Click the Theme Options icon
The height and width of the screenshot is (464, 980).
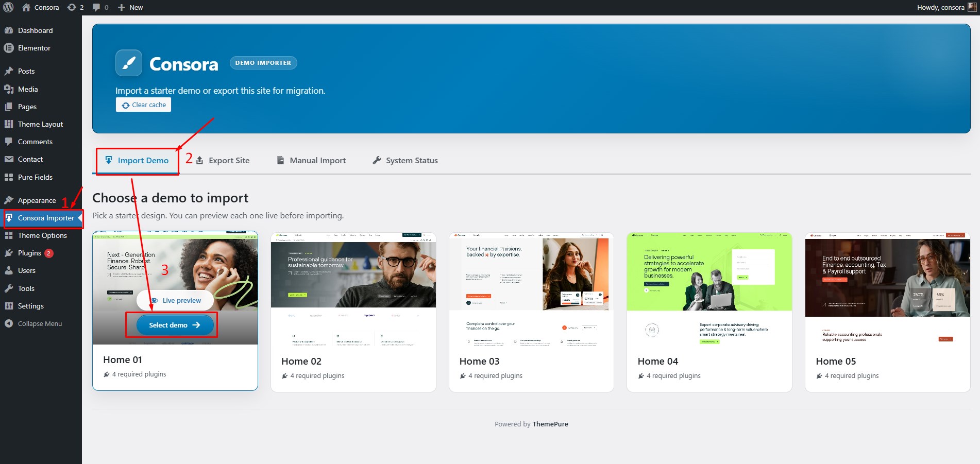pos(9,235)
